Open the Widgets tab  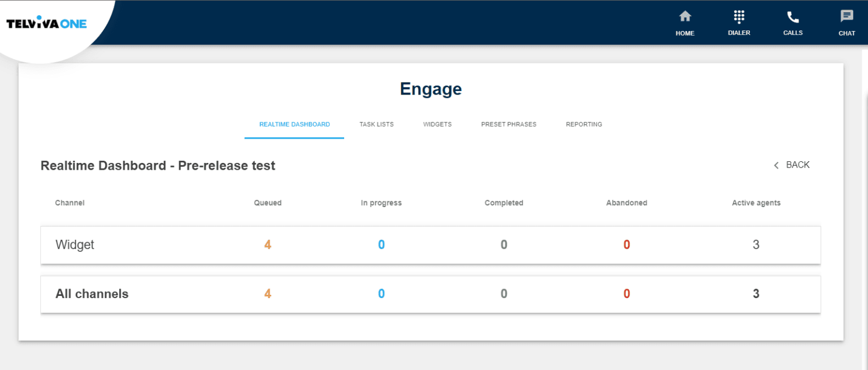pyautogui.click(x=437, y=124)
